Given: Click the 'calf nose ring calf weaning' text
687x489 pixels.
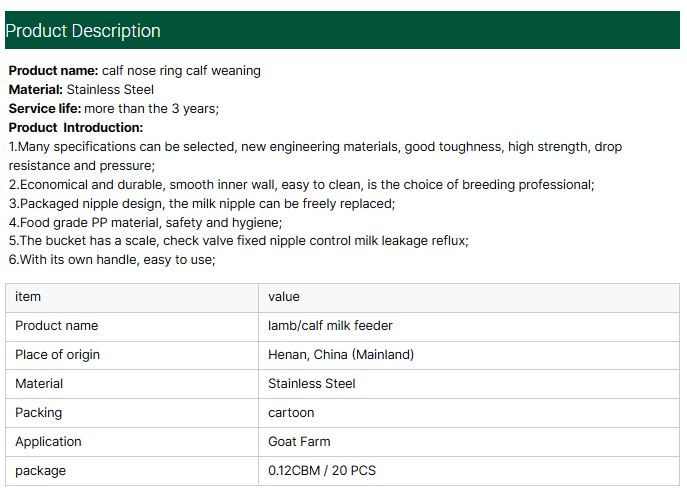Looking at the screenshot, I should coord(181,71).
